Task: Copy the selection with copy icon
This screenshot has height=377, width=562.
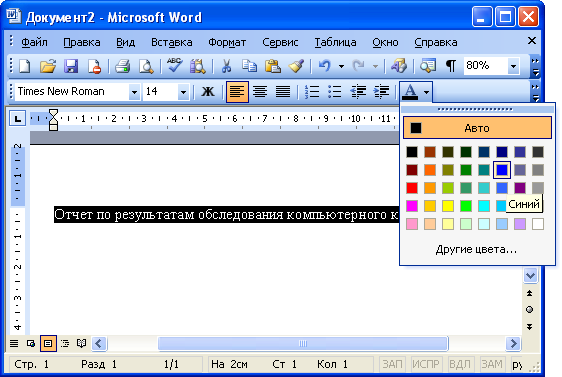Action: pyautogui.click(x=249, y=66)
